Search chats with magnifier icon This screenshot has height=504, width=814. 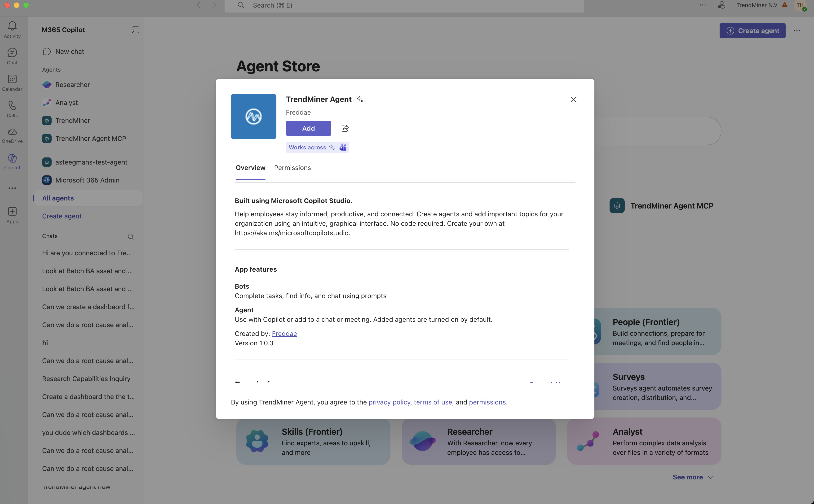pos(131,237)
